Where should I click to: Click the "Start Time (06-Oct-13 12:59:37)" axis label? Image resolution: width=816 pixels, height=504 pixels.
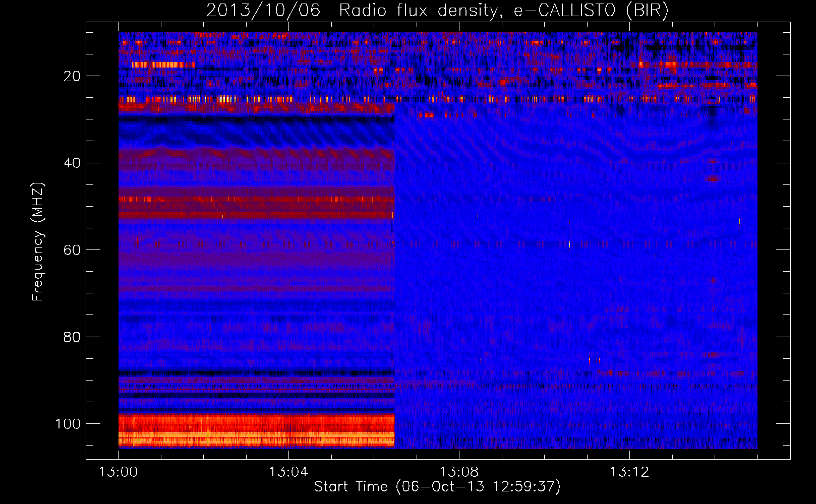[x=437, y=487]
